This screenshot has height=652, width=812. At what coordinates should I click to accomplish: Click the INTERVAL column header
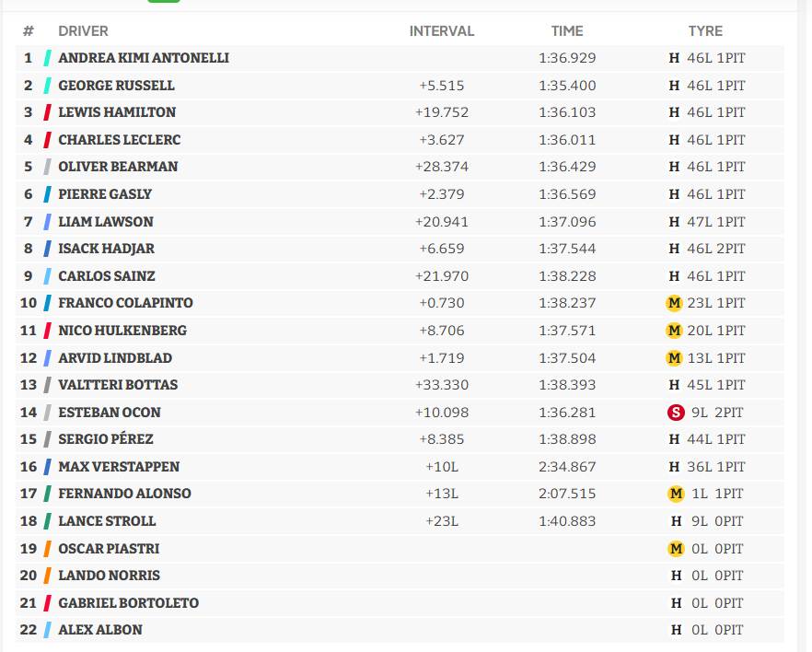pyautogui.click(x=442, y=31)
